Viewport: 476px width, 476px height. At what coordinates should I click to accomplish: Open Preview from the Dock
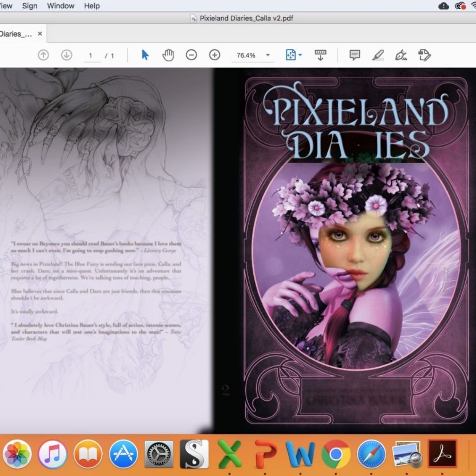(407, 454)
